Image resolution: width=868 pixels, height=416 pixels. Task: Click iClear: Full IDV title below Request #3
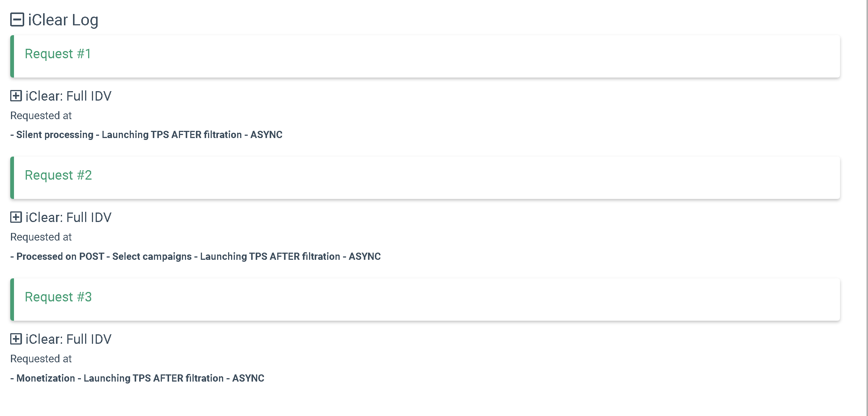[x=68, y=339]
